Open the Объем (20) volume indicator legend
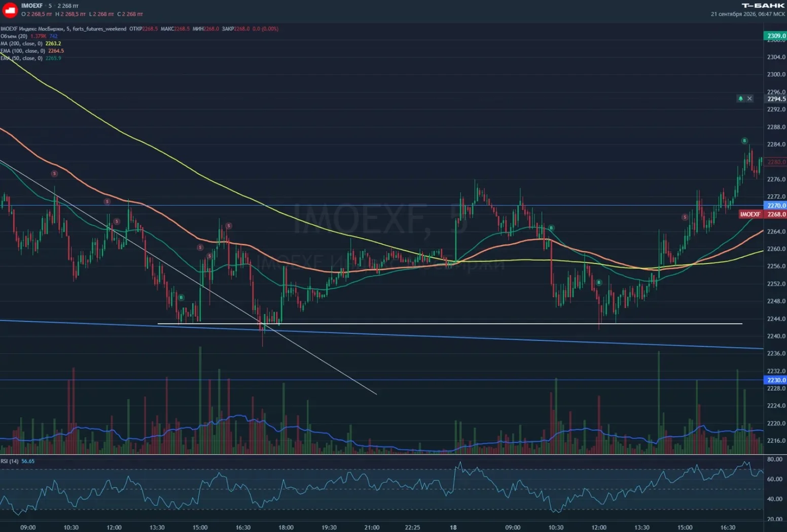 [x=29, y=36]
